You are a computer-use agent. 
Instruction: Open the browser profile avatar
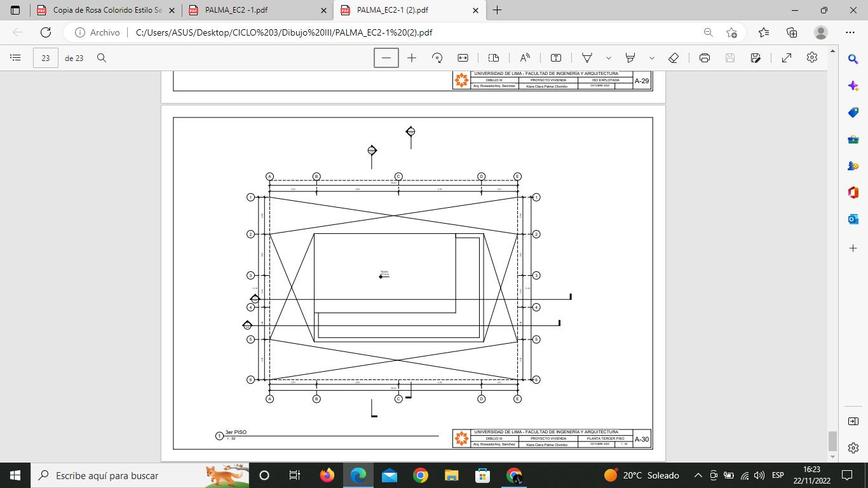click(x=821, y=32)
